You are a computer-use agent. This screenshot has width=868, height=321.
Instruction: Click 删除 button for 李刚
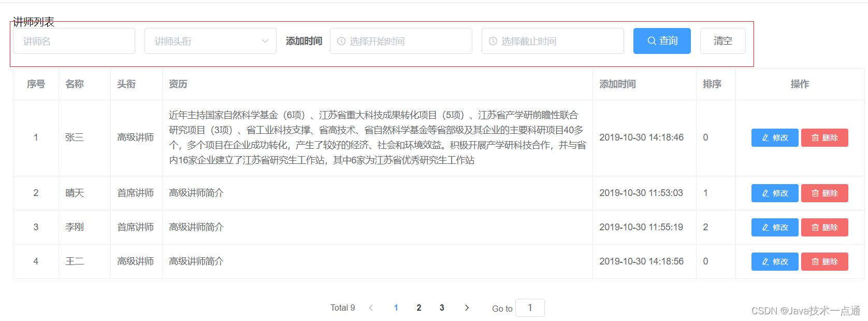[824, 227]
